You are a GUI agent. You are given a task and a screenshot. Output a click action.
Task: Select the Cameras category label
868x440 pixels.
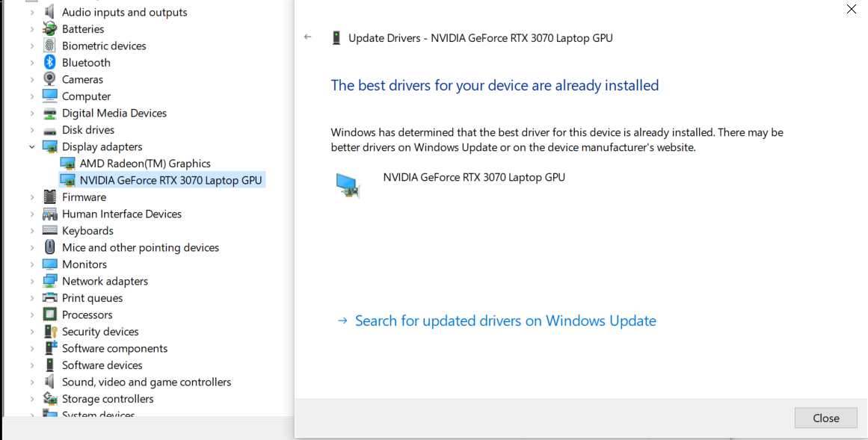click(82, 79)
